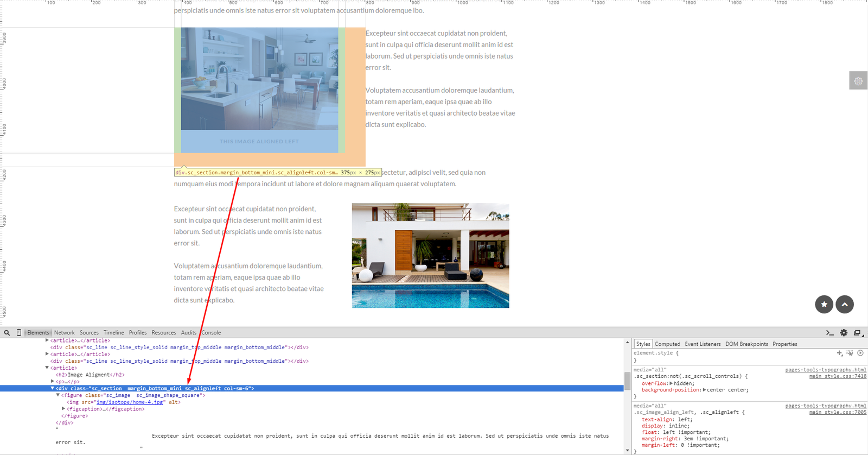Click the star button on the page
Viewport: 868px width, 455px height.
[x=824, y=304]
